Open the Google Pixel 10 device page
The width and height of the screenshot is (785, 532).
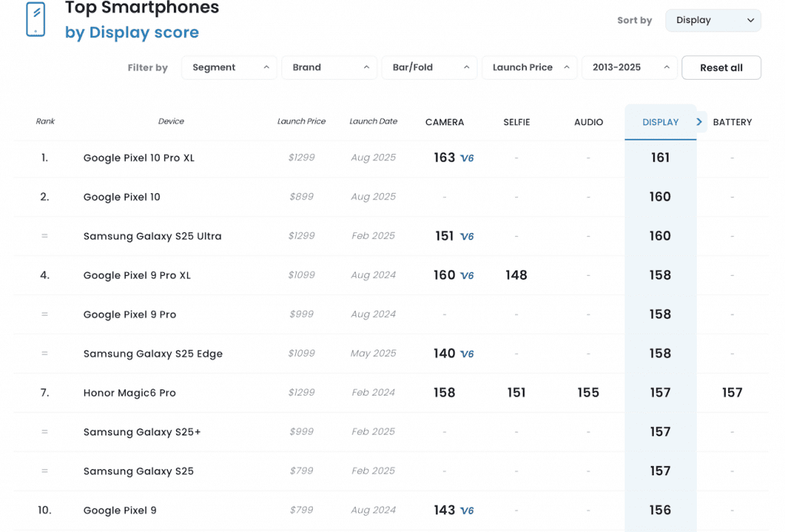122,197
